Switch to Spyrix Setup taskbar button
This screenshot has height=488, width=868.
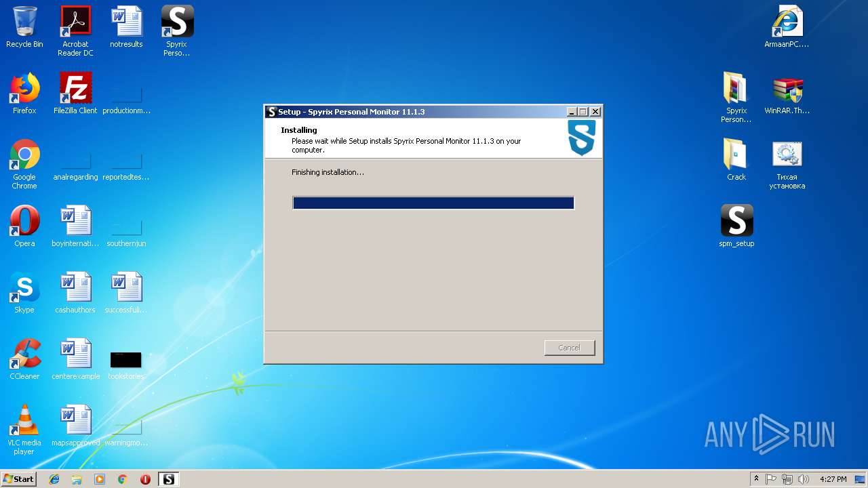[168, 479]
